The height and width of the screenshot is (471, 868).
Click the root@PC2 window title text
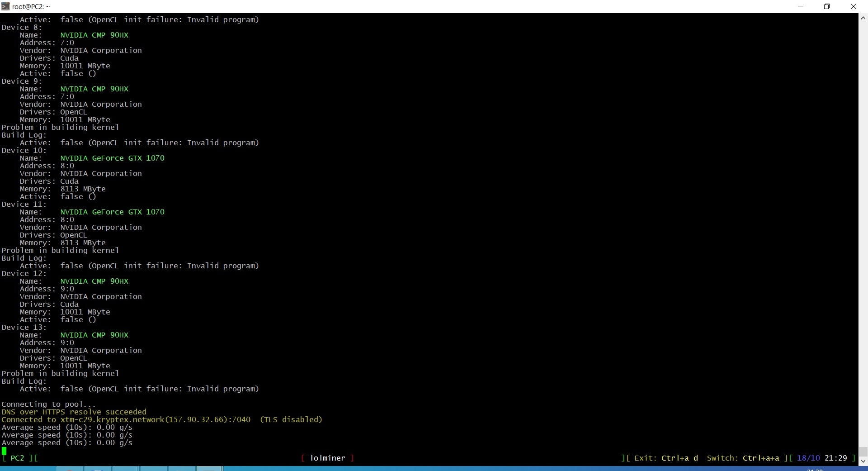(x=31, y=7)
